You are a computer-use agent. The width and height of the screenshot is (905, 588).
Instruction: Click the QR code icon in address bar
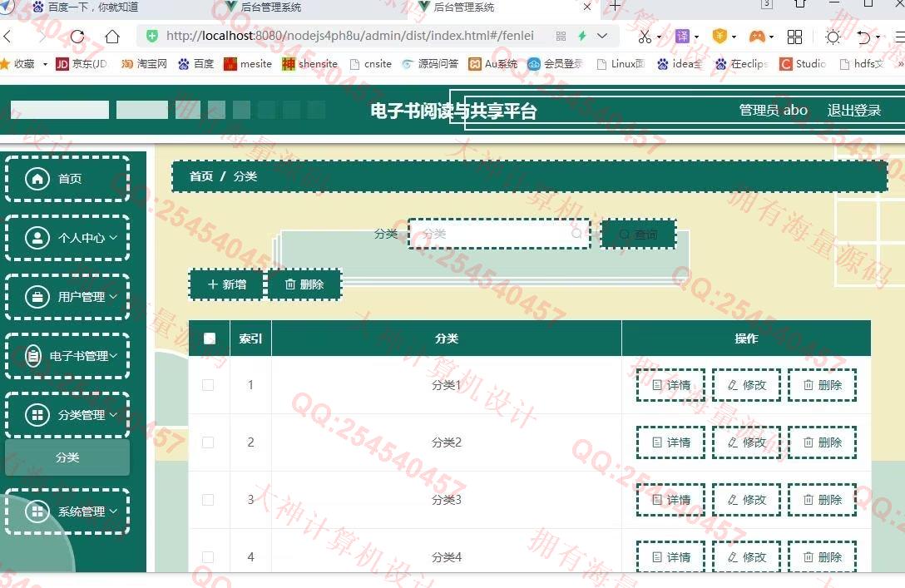pyautogui.click(x=561, y=37)
